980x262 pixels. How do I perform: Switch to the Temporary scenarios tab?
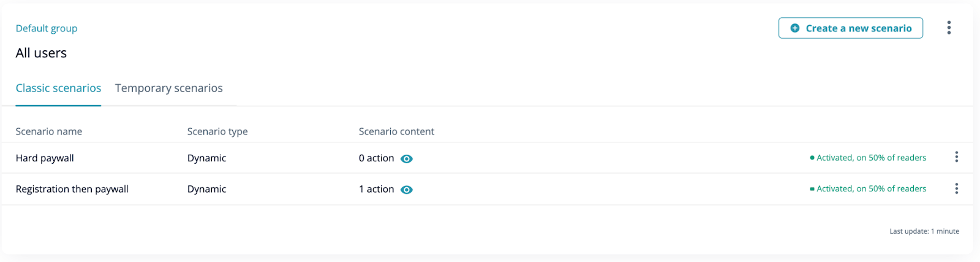click(168, 88)
